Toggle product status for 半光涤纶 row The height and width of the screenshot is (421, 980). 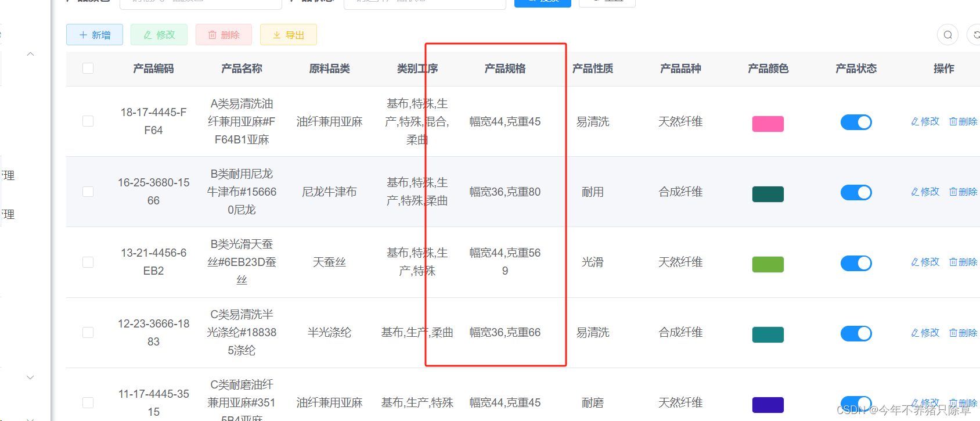pos(856,333)
